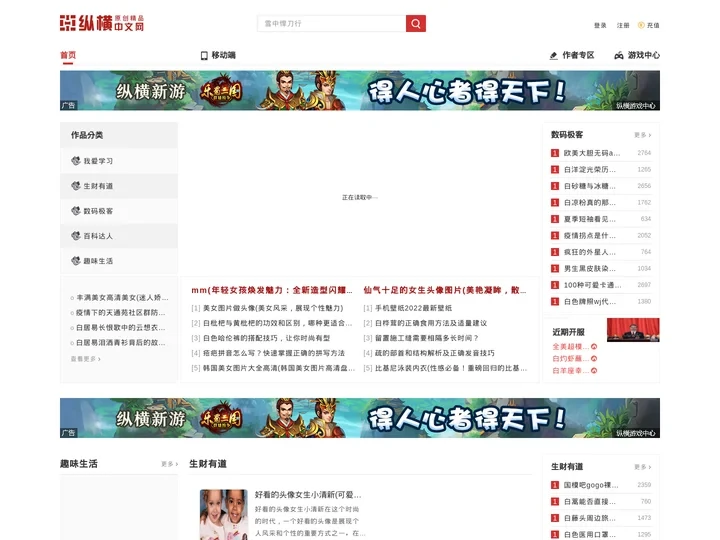
Task: Click the phone icon beside 移动端
Action: (x=204, y=56)
